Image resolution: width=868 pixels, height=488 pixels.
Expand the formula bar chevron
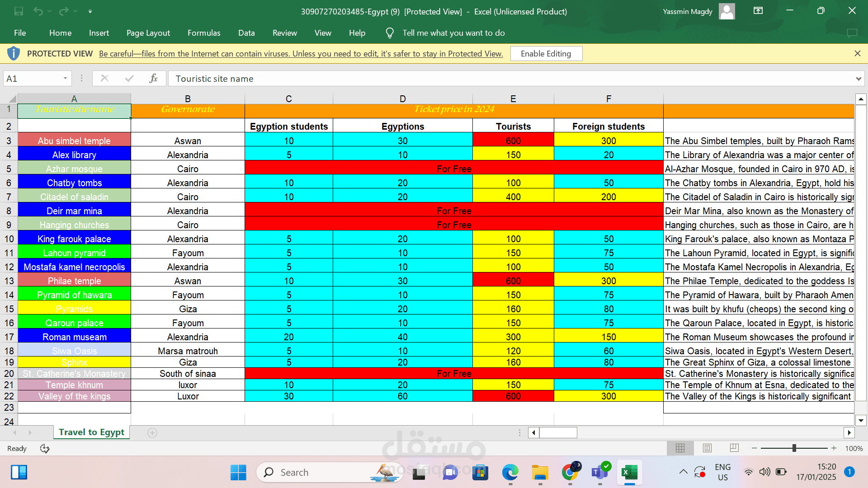click(x=858, y=79)
